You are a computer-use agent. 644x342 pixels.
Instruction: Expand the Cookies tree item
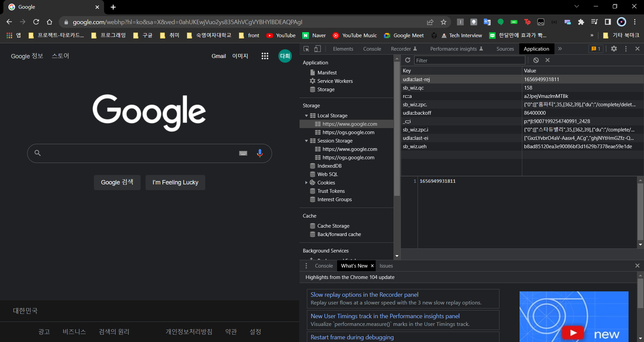306,183
